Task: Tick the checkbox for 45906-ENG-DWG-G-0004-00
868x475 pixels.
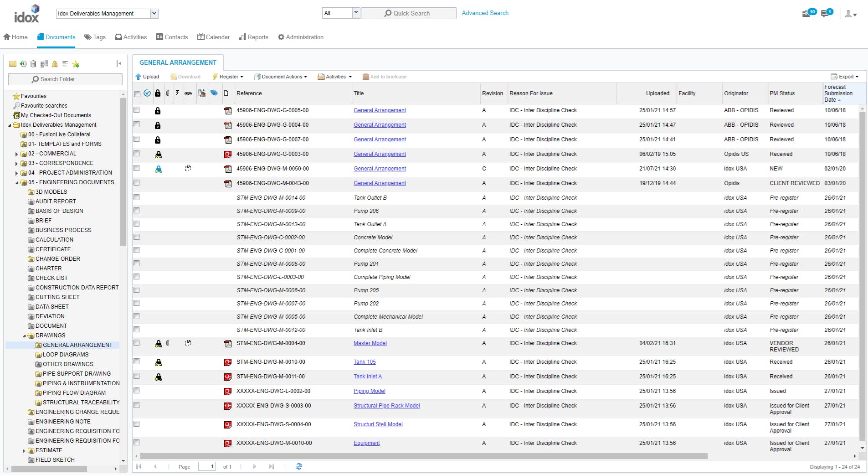Action: click(137, 124)
